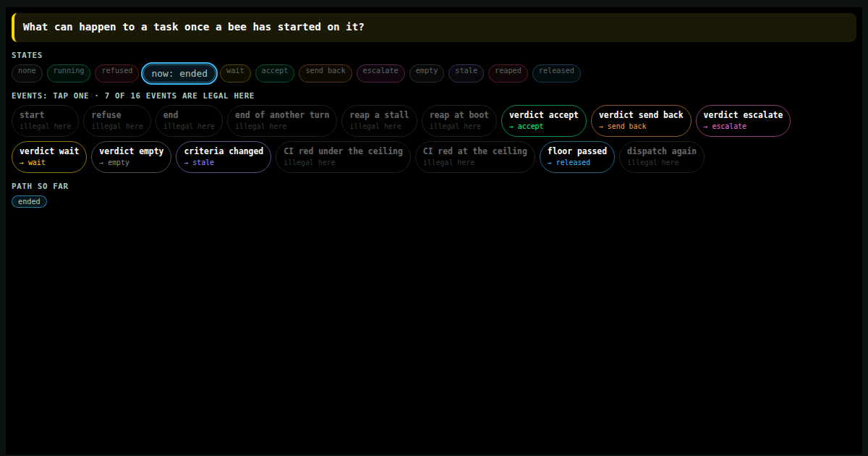Click the 'reap at boot' event

point(459,121)
